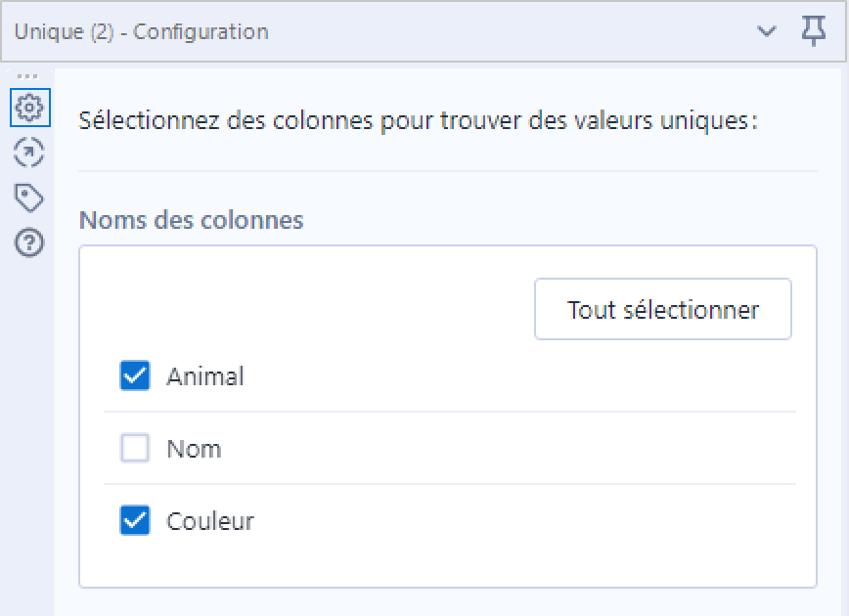This screenshot has width=849, height=616.
Task: Click empty sidebar area below Help icon
Action: [x=27, y=433]
